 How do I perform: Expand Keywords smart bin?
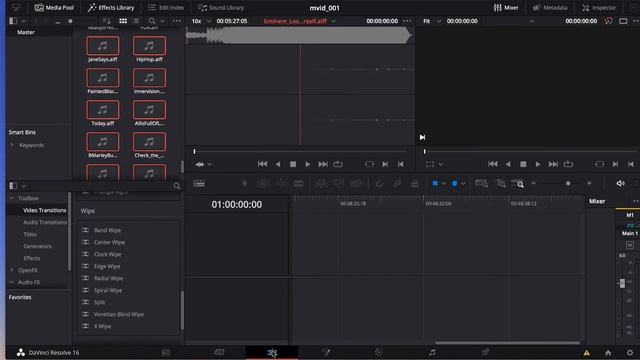click(x=12, y=145)
